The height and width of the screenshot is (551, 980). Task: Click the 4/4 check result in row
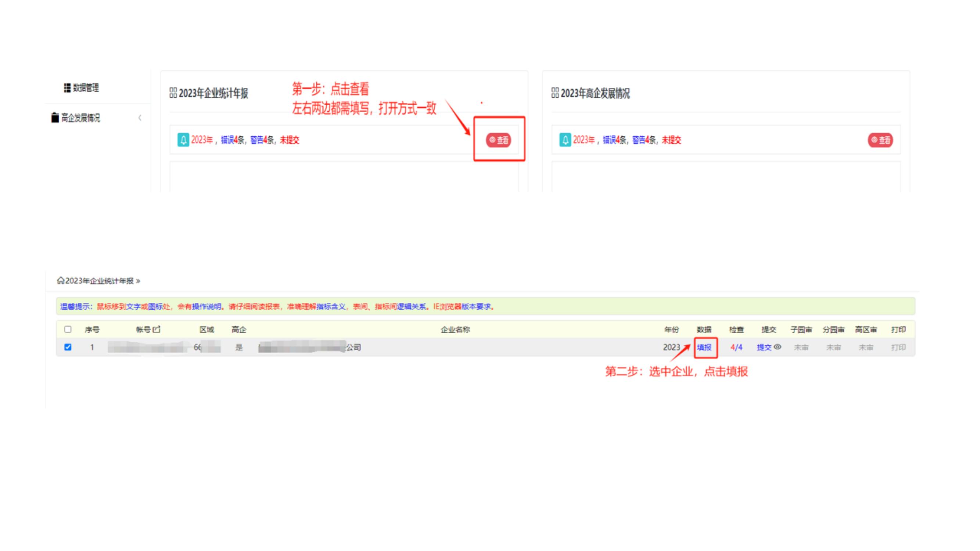[736, 347]
